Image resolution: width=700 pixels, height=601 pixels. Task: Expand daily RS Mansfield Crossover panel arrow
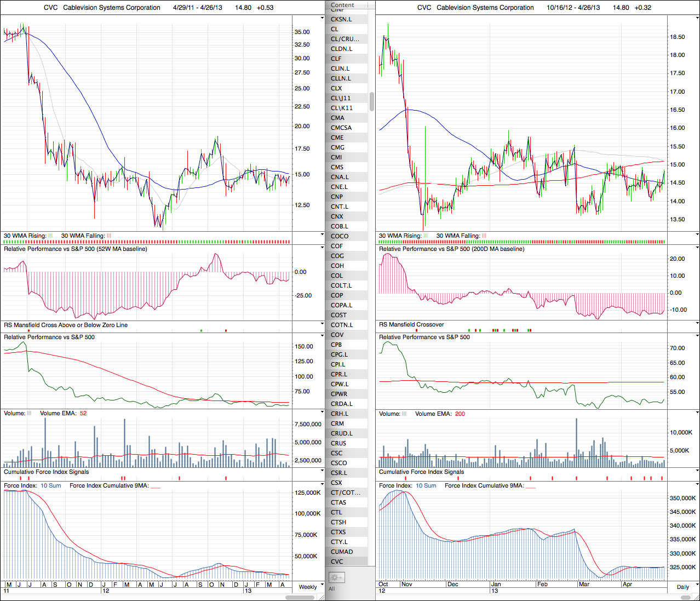click(x=697, y=324)
